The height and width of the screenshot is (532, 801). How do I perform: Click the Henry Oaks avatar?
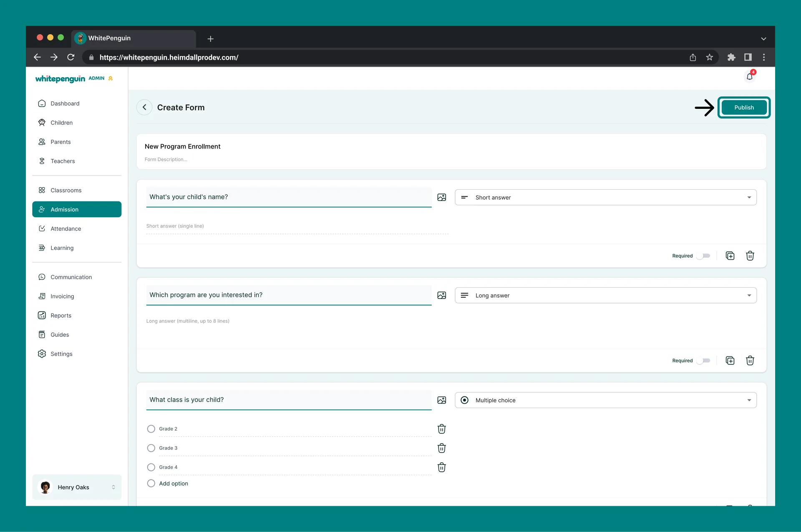(45, 487)
